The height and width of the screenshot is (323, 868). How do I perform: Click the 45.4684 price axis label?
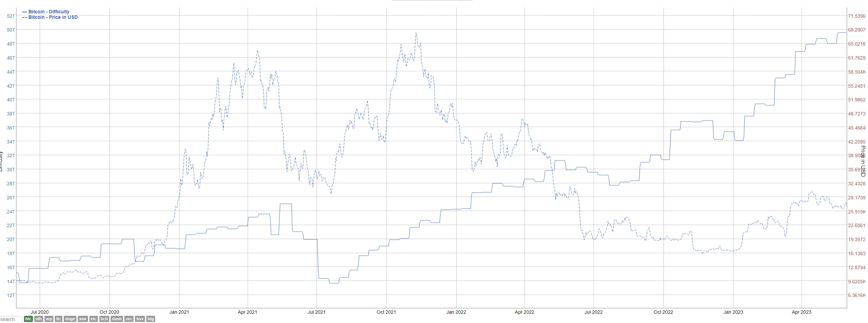tap(856, 128)
